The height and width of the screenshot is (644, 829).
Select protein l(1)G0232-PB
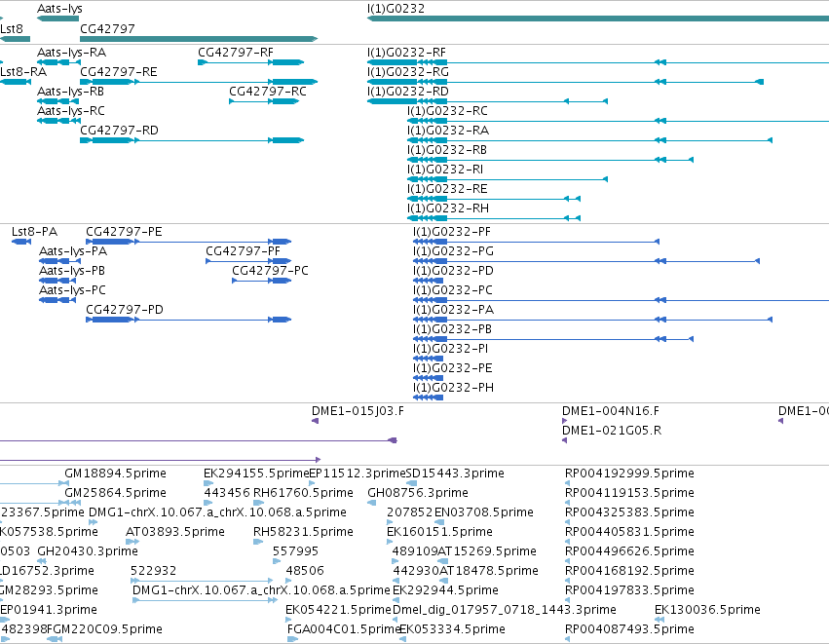553,339
